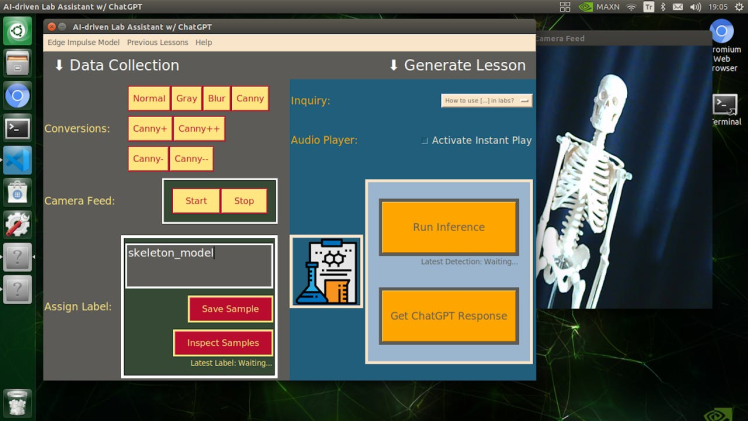Click Save Sample button
The image size is (748, 421).
tap(230, 309)
